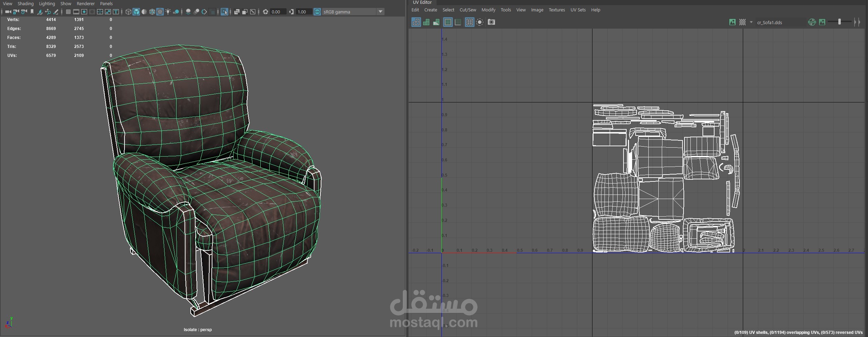Enable wireframe display cube icon
Screen dimensions: 868x337
coord(128,12)
